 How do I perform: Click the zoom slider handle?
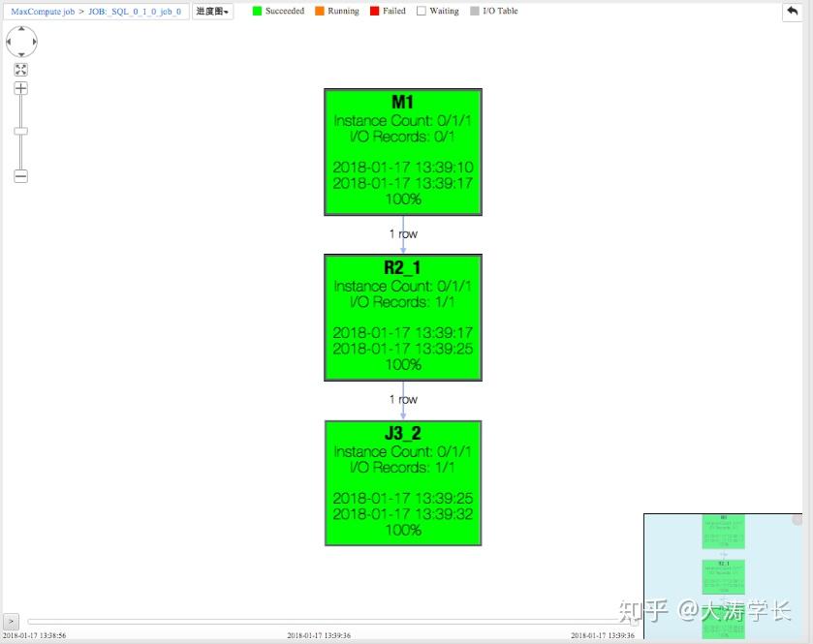coord(20,131)
